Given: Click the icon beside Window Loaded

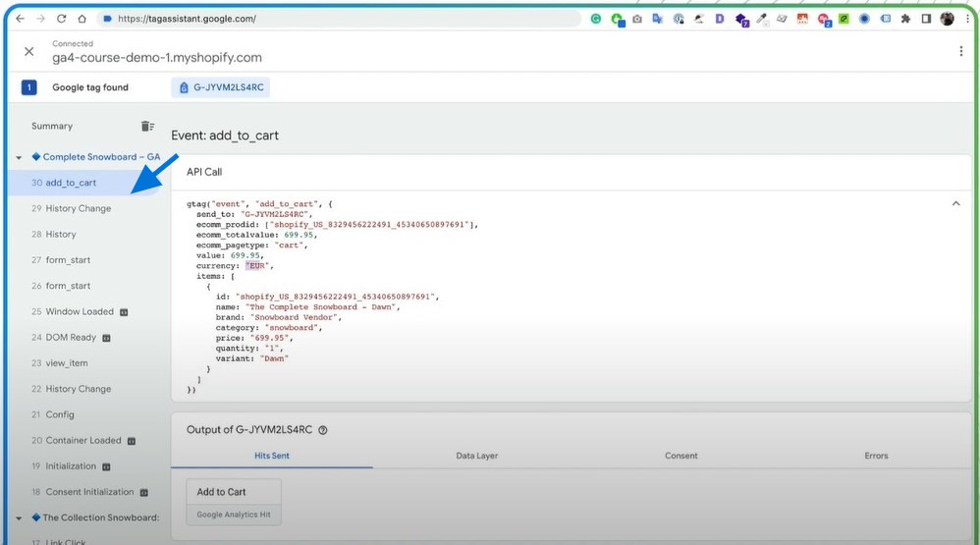Looking at the screenshot, I should pyautogui.click(x=124, y=312).
